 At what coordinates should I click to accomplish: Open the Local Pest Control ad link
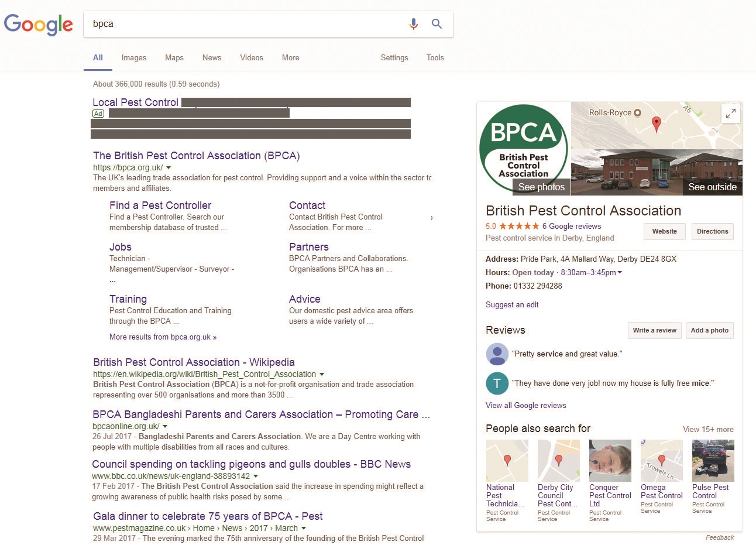pos(135,102)
